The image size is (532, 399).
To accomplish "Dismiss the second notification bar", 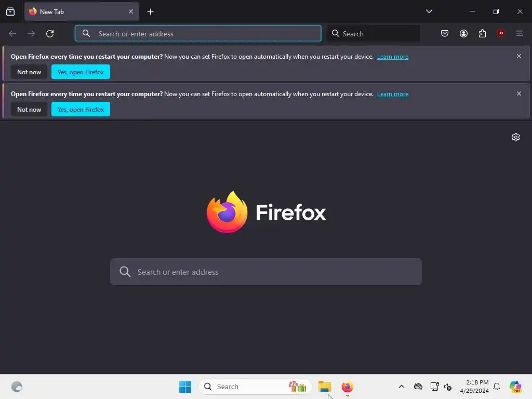I will (519, 94).
